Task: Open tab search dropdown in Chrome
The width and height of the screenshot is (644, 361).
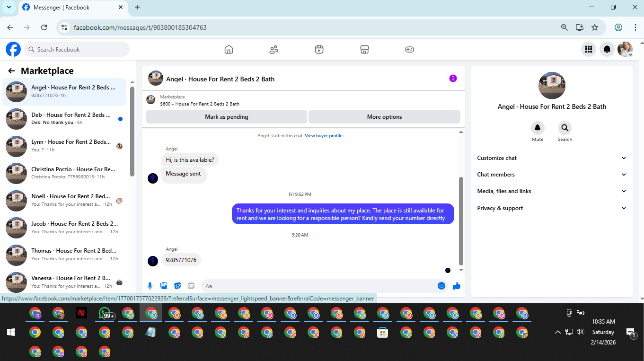Action: [x=9, y=7]
